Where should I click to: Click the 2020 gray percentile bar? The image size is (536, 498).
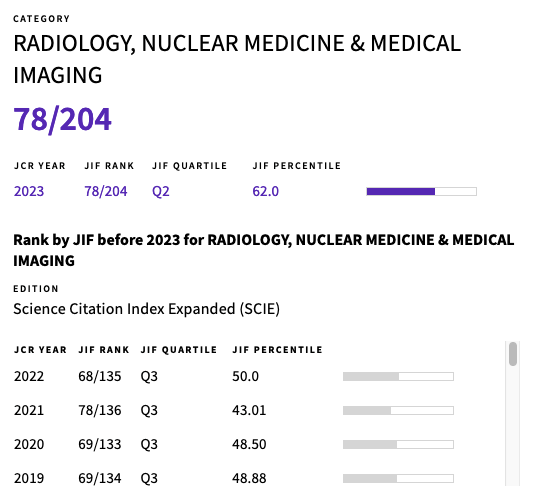click(398, 445)
